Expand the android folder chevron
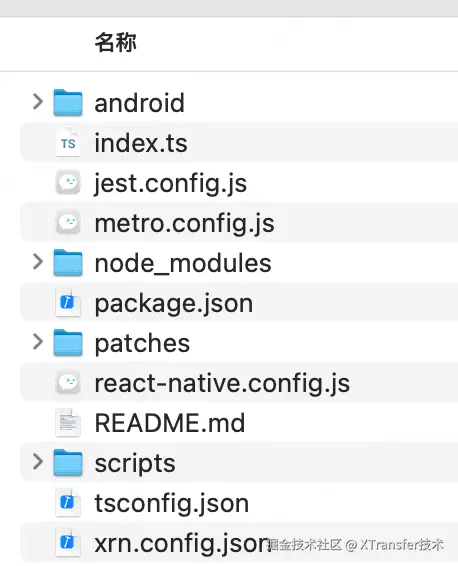The height and width of the screenshot is (566, 458). point(38,102)
